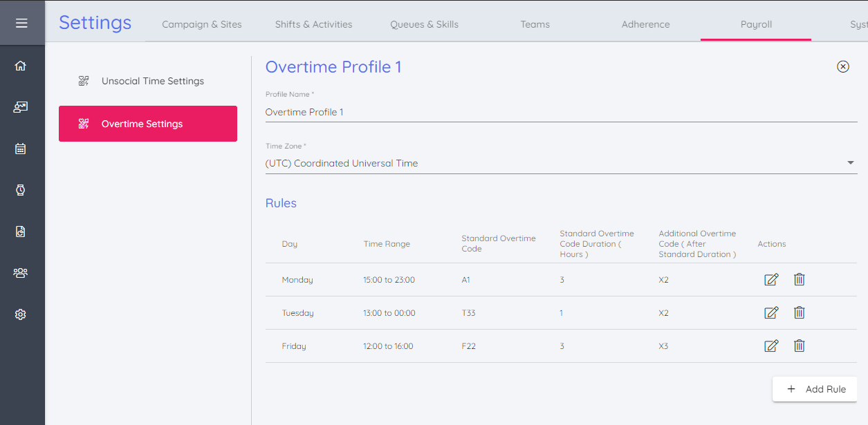Select Overtime Settings in left panel
The width and height of the screenshot is (868, 425).
coord(148,124)
